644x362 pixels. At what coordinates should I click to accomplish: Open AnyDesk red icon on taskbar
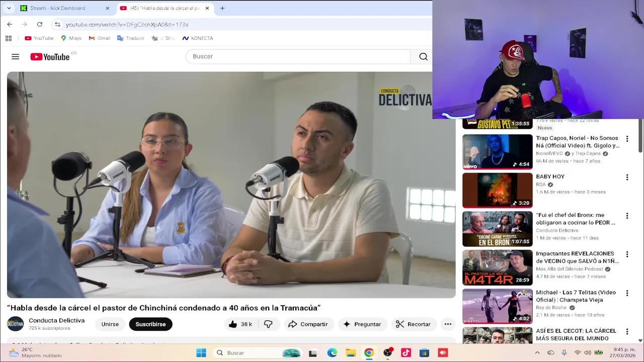(443, 353)
